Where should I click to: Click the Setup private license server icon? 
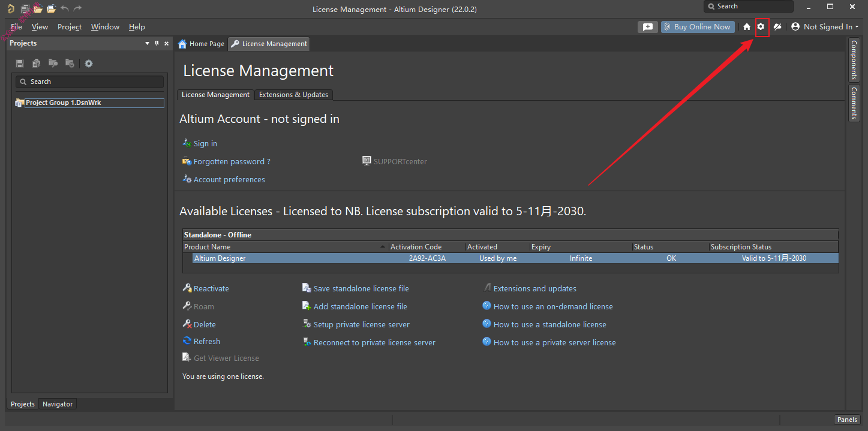307,324
